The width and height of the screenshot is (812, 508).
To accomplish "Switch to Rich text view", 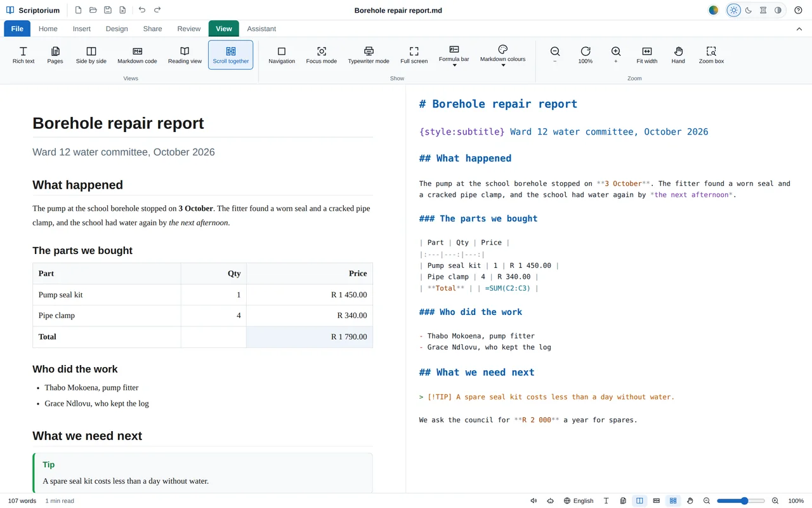I will (23, 55).
